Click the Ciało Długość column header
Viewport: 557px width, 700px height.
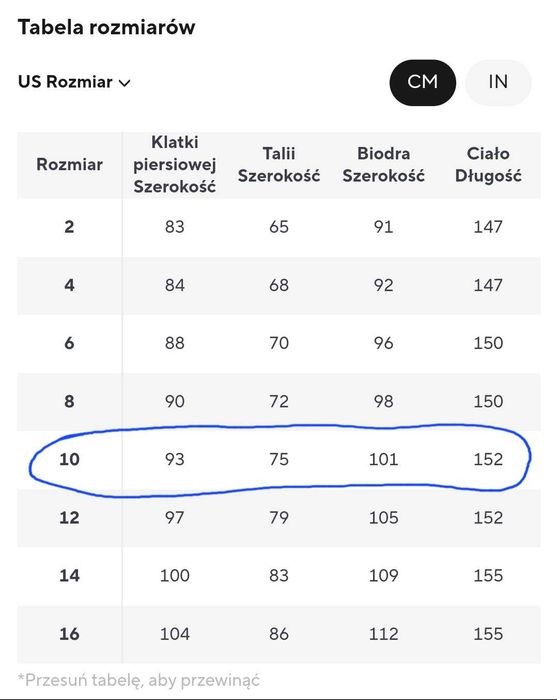(x=488, y=164)
